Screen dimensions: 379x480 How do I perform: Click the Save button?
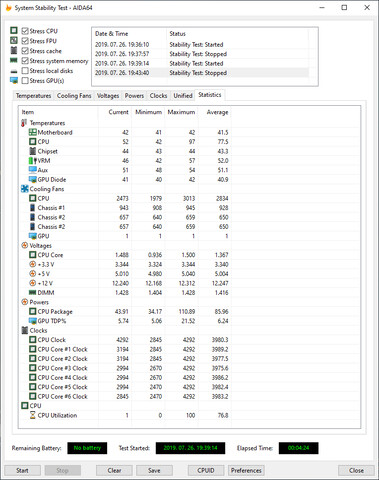tap(154, 470)
